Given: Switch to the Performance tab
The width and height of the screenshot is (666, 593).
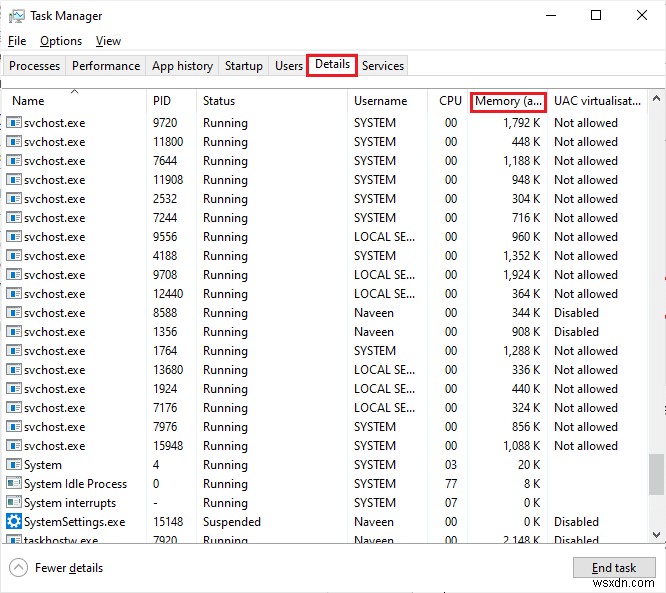Looking at the screenshot, I should [x=106, y=66].
